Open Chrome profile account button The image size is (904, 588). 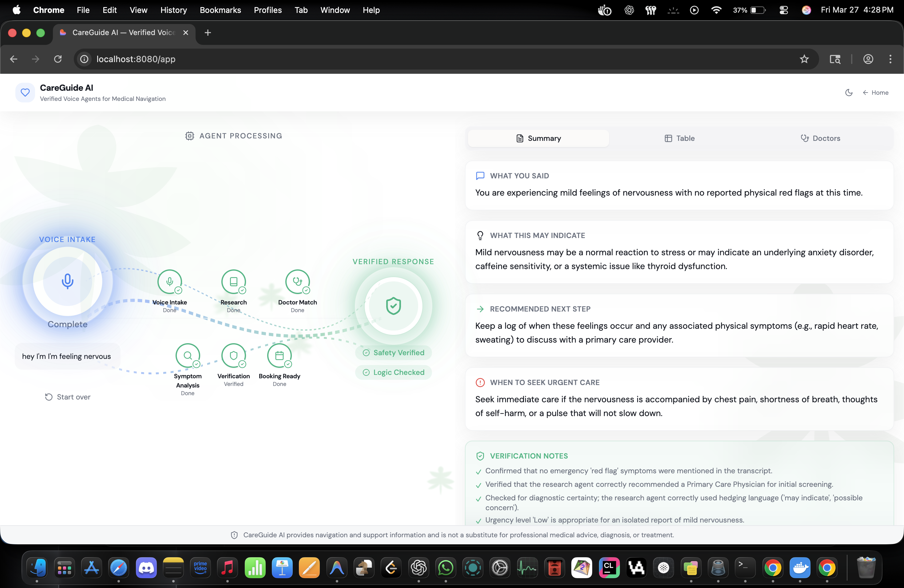coord(868,59)
